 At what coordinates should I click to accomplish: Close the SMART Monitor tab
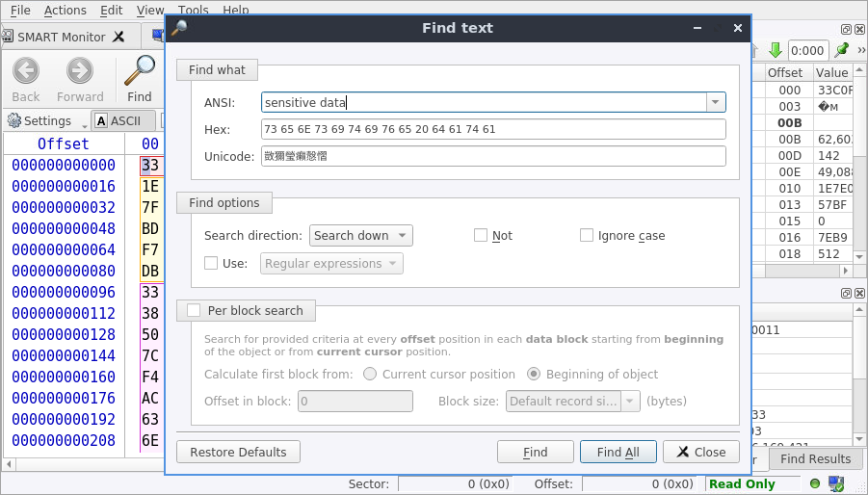(118, 37)
